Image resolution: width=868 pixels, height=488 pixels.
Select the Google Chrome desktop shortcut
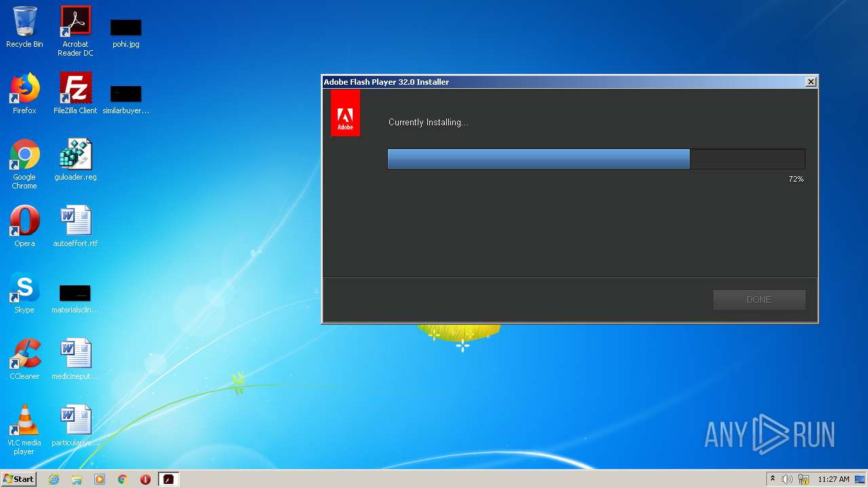pos(24,164)
